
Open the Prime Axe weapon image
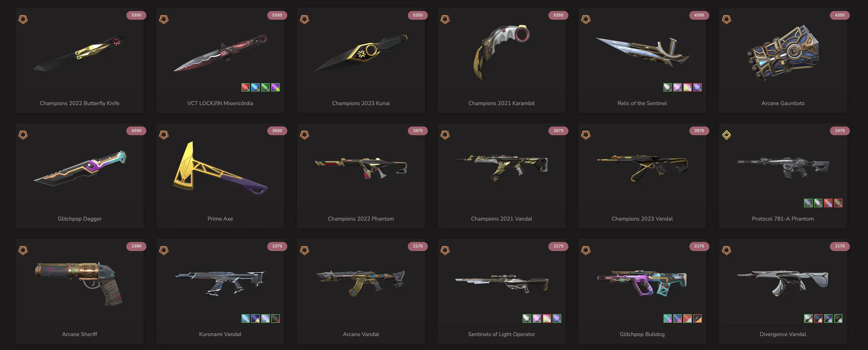[x=220, y=168]
